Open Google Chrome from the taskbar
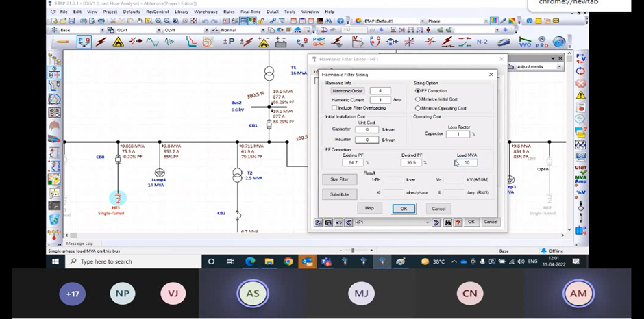 (x=288, y=261)
